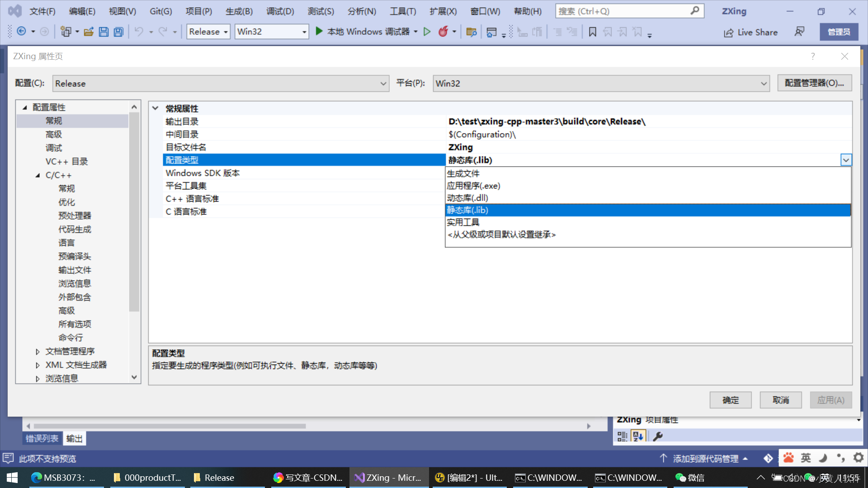This screenshot has height=488, width=868.
Task: Click the 确定 confirm button
Action: (x=731, y=400)
